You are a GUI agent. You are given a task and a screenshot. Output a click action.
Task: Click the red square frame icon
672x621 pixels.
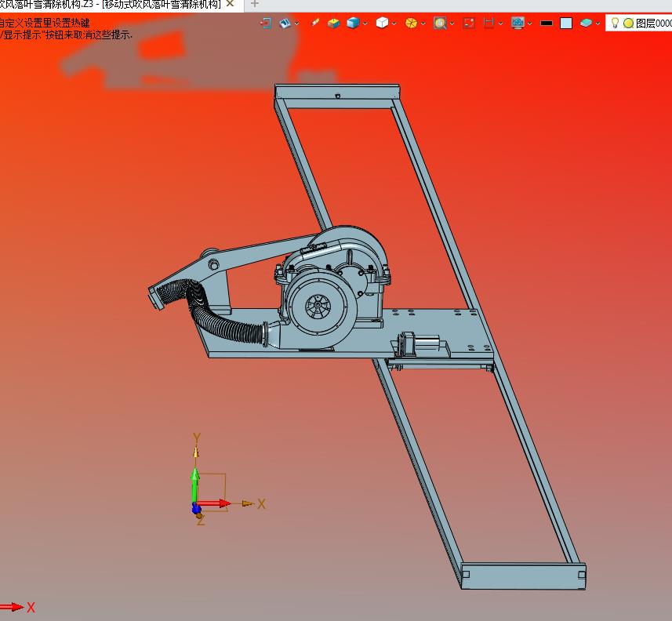(x=469, y=24)
